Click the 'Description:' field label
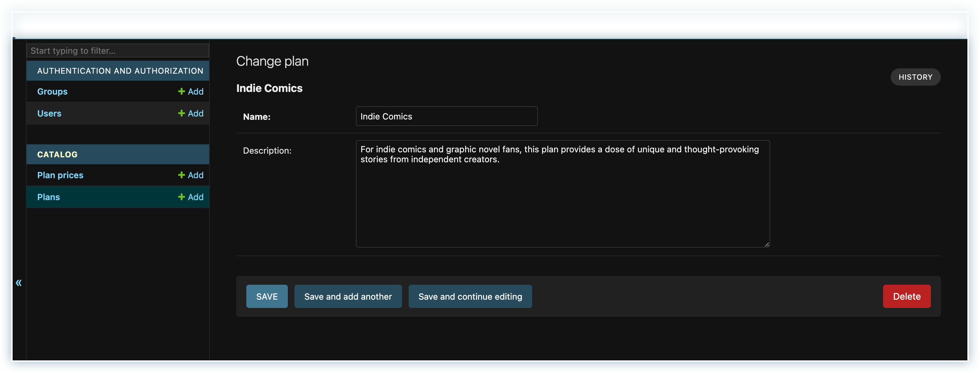The image size is (980, 373). (x=267, y=151)
